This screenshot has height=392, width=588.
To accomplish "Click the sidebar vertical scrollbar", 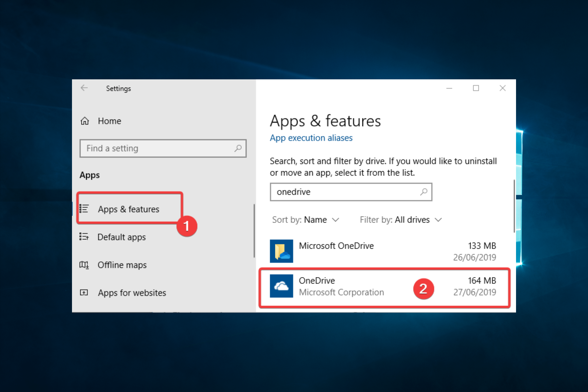I will 254,231.
